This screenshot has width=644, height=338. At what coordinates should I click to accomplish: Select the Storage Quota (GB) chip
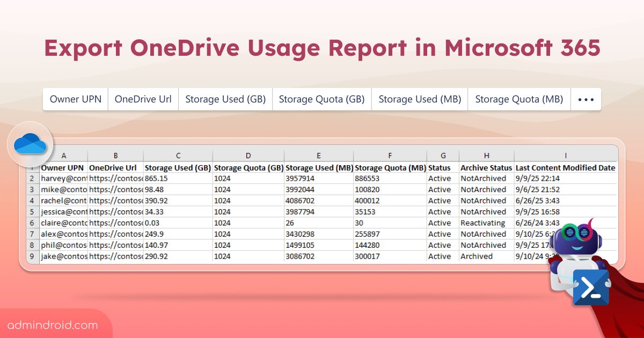(x=322, y=99)
